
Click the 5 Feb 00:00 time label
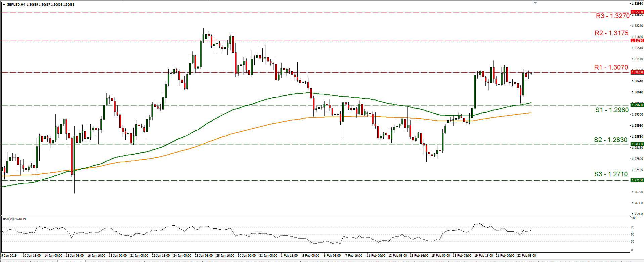click(x=311, y=256)
